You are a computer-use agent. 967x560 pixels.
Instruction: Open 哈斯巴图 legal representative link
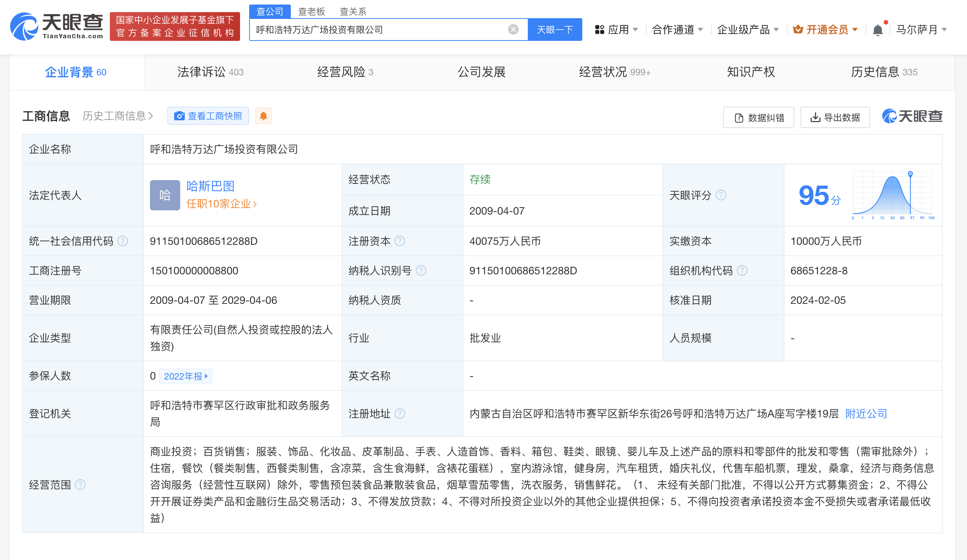click(x=210, y=186)
